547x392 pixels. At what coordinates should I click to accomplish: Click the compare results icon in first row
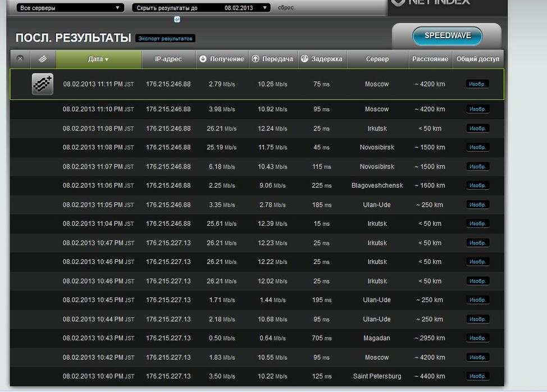[x=43, y=84]
